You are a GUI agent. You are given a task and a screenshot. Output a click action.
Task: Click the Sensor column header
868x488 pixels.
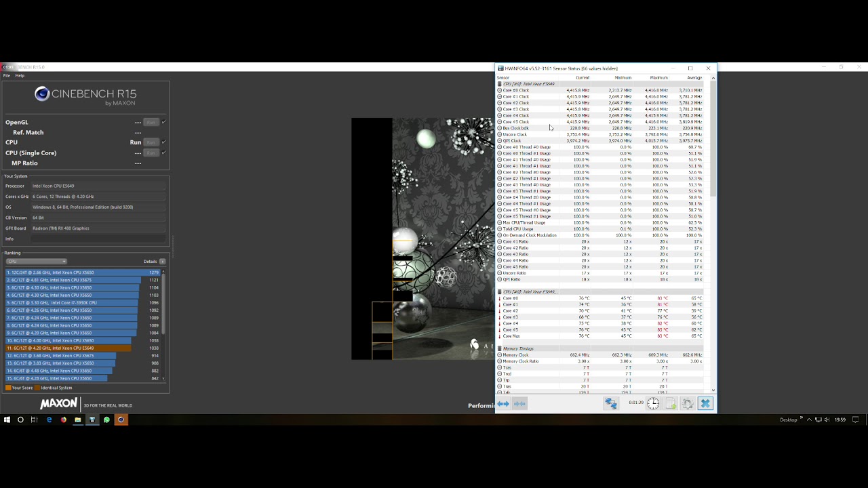tap(503, 78)
